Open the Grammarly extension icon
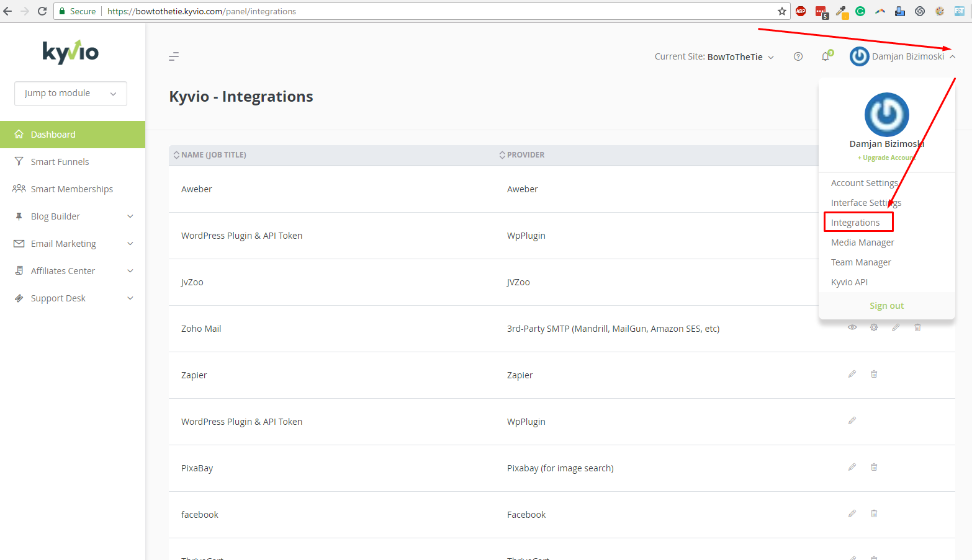 pos(860,11)
